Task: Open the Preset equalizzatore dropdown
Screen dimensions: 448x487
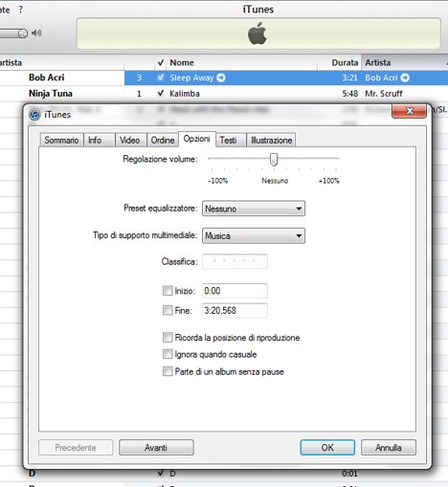Action: [254, 209]
